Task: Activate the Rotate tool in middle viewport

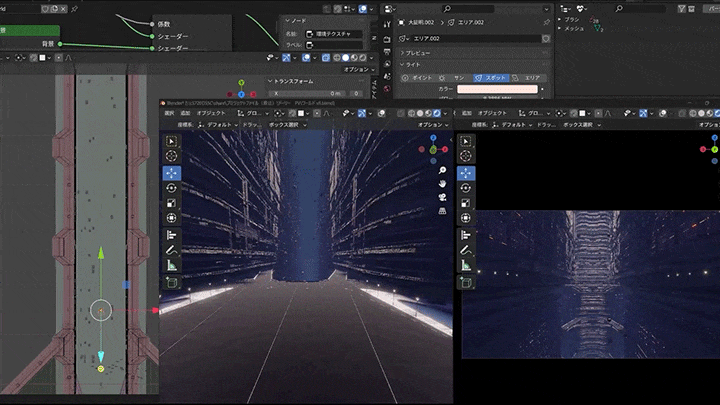Action: pyautogui.click(x=172, y=188)
